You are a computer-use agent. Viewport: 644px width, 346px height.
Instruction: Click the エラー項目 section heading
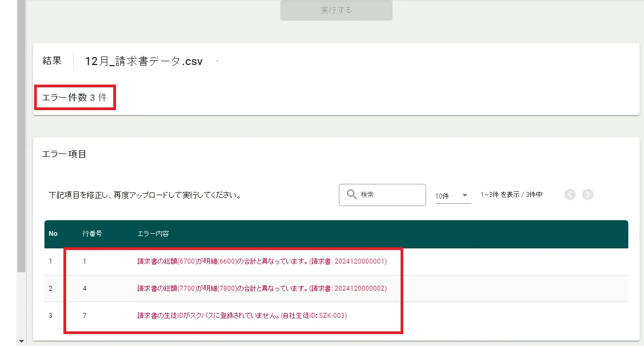tap(64, 154)
